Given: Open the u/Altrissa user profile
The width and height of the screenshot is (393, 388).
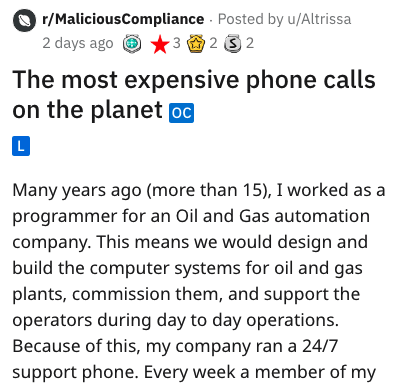Looking at the screenshot, I should [x=319, y=19].
